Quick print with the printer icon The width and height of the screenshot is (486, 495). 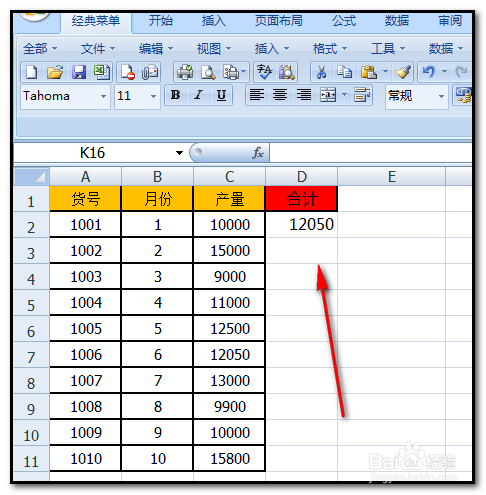[185, 72]
